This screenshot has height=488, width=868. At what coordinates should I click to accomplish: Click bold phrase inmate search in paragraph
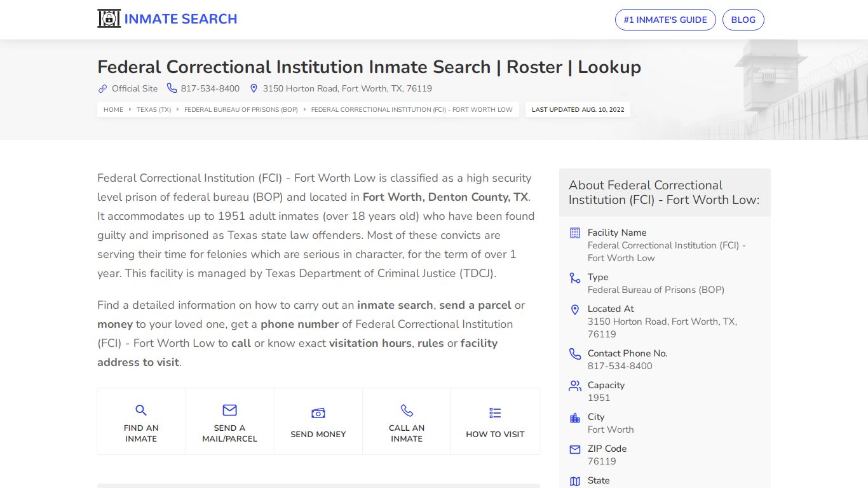pos(395,305)
